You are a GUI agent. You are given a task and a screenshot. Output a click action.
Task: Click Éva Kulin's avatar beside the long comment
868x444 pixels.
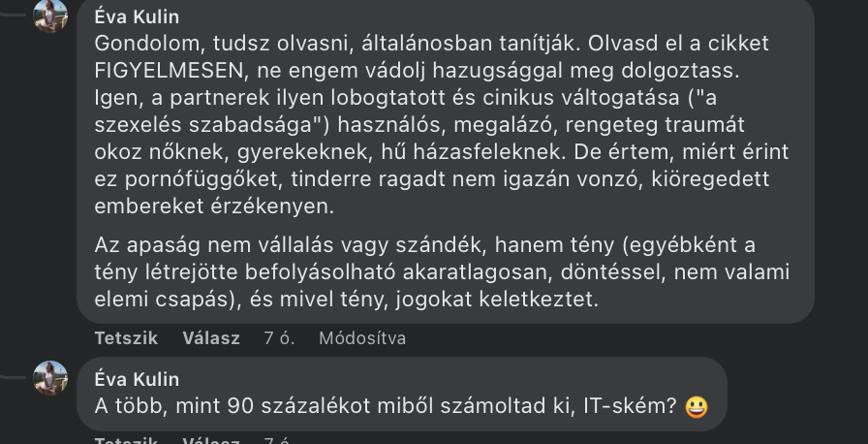coord(50,15)
